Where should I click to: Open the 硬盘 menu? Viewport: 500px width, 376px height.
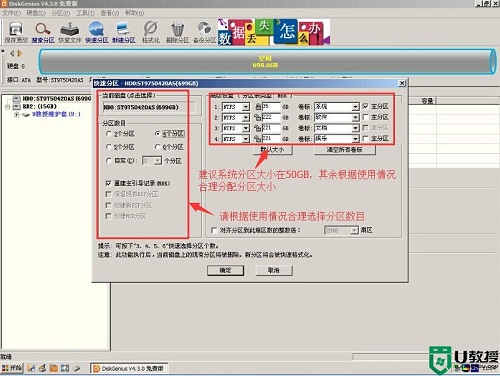(x=36, y=13)
